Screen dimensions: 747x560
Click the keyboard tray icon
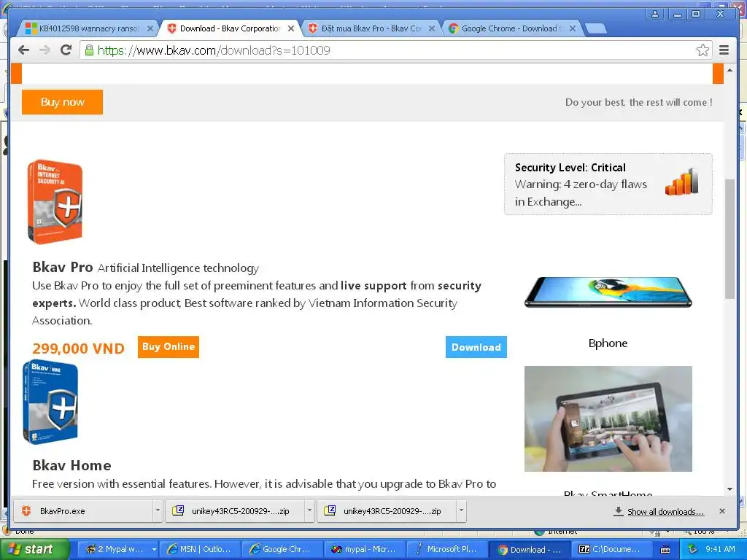coord(665,550)
